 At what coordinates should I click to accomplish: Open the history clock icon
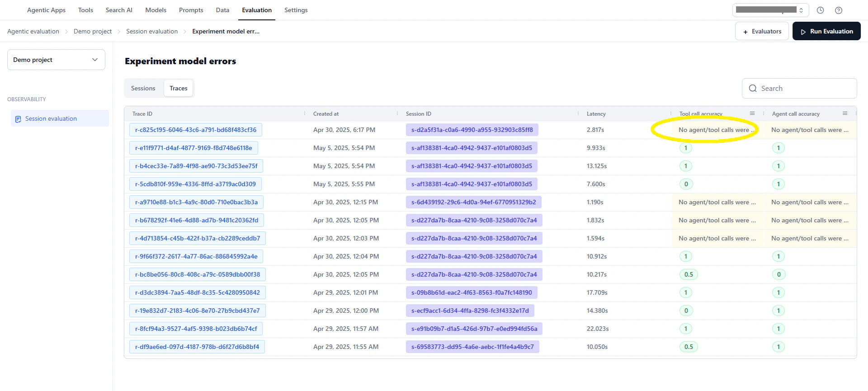820,10
